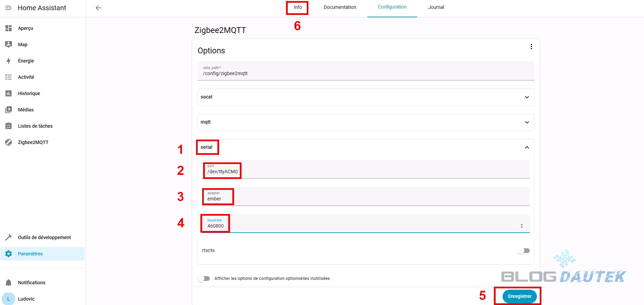
Task: Click the back arrow icon
Action: pyautogui.click(x=98, y=8)
